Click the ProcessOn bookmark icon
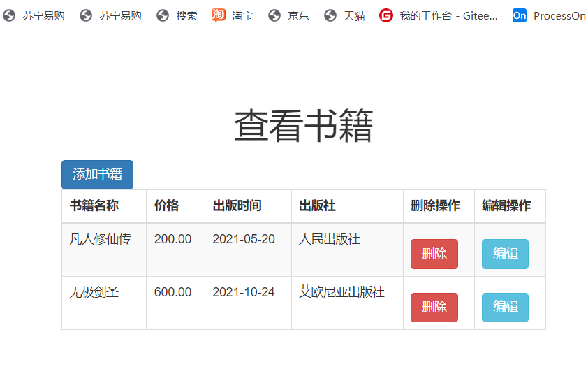Screen dimensions: 588x390 520,16
